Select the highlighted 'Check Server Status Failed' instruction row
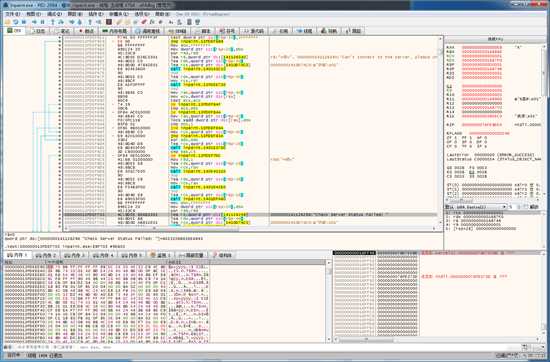Viewport: 550px width, 362px height. (250, 214)
